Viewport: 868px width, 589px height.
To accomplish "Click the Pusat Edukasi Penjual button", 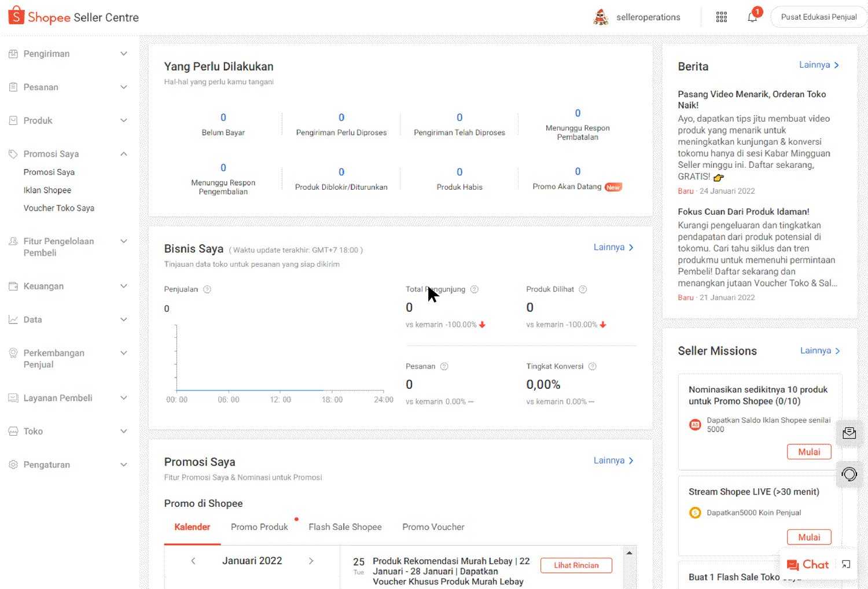I will (818, 17).
